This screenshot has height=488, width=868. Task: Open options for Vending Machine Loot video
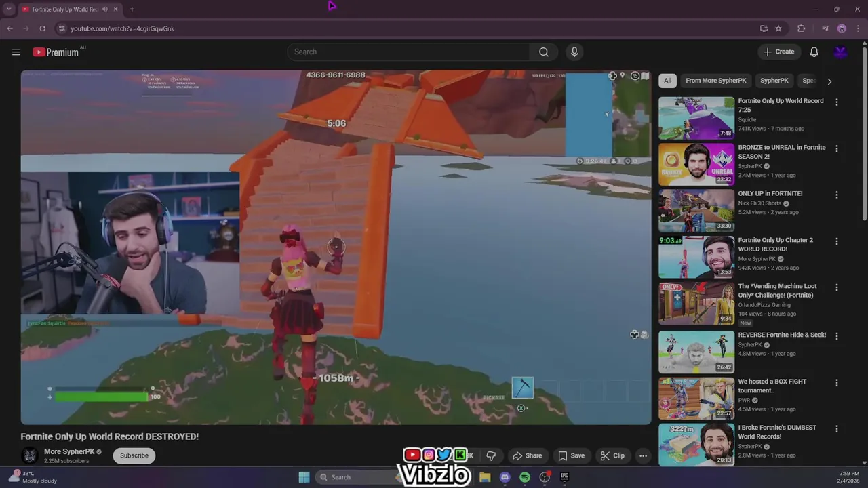coord(836,287)
